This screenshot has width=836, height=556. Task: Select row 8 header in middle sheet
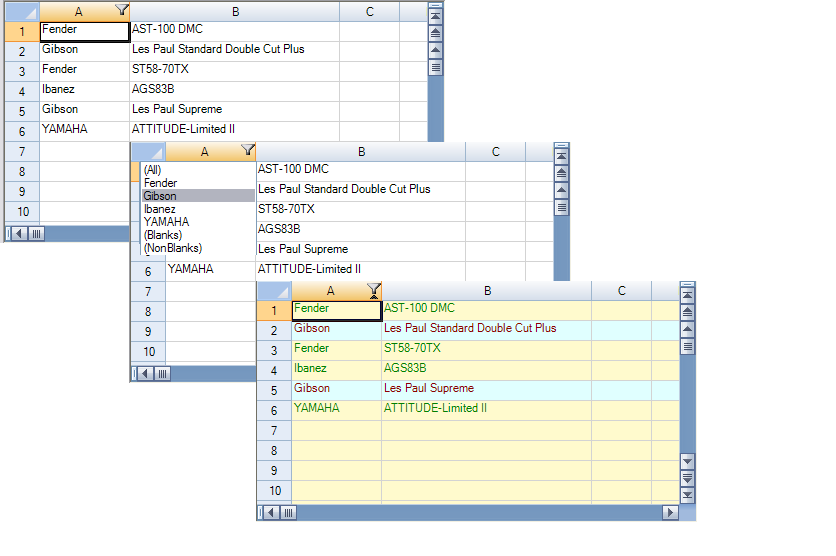pos(148,312)
